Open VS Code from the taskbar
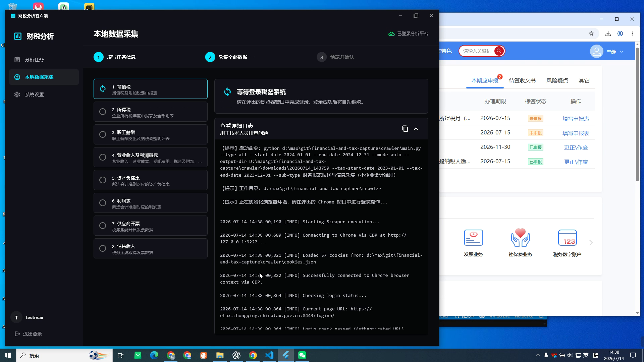 click(x=269, y=355)
